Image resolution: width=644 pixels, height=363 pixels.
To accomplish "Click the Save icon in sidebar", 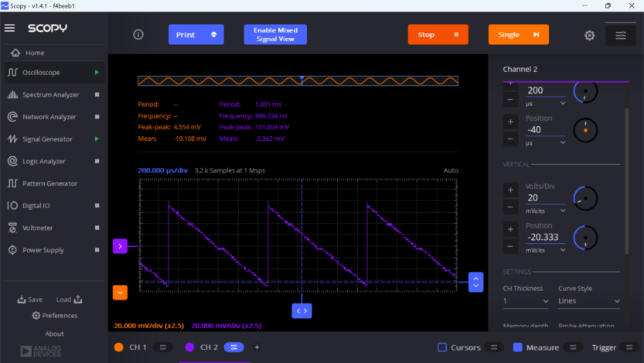I will (x=22, y=300).
